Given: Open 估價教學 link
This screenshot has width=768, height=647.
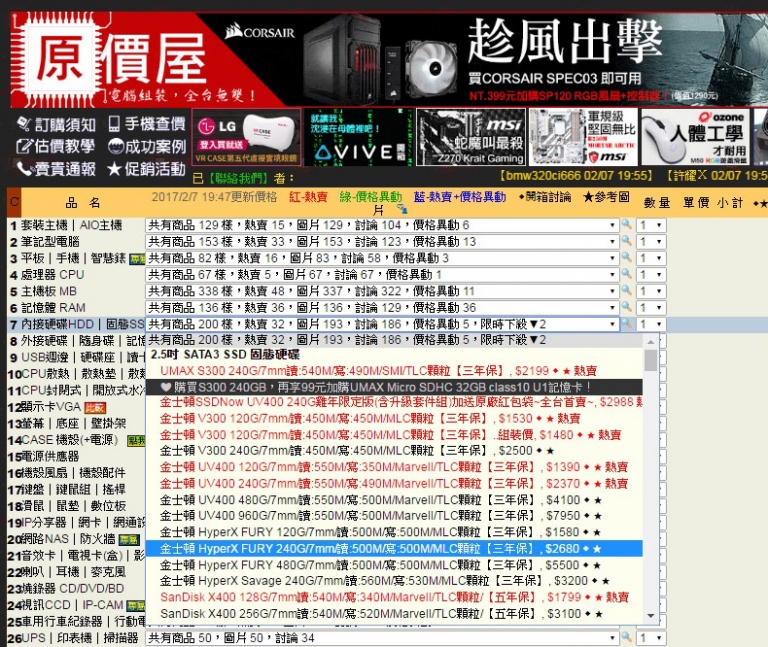Looking at the screenshot, I should [x=55, y=146].
